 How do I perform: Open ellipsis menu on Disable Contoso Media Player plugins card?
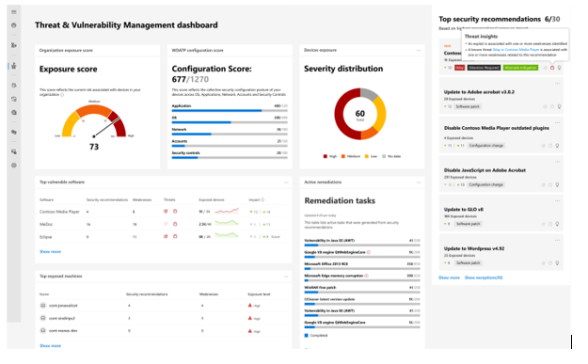[x=558, y=122]
